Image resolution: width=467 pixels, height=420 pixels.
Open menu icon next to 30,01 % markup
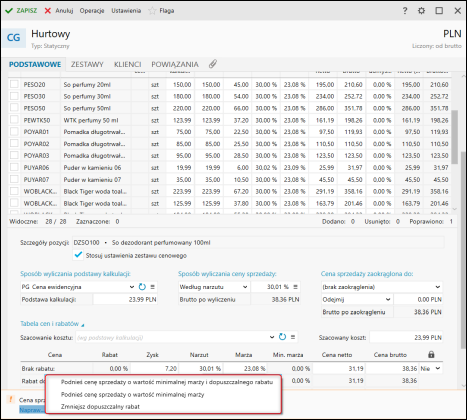tap(295, 287)
